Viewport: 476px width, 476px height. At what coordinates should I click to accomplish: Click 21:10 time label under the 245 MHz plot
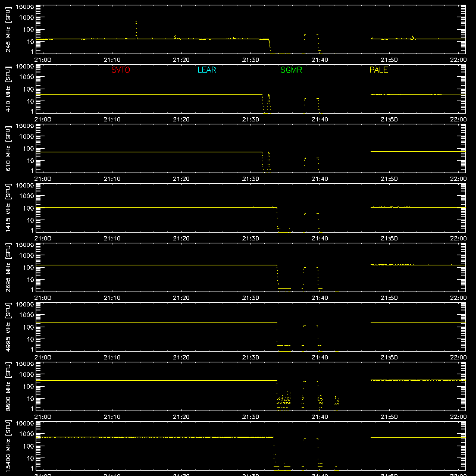(x=112, y=60)
